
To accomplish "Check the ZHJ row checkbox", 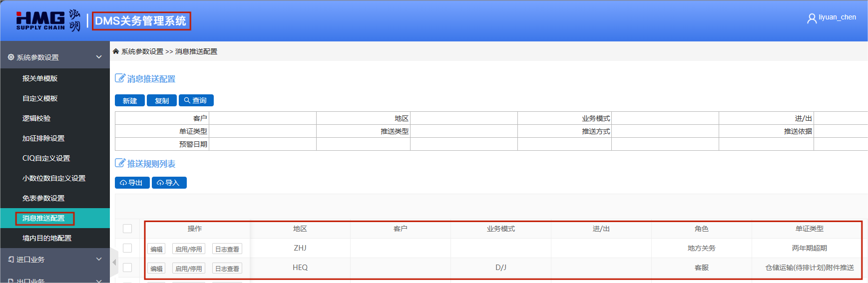I will point(127,248).
